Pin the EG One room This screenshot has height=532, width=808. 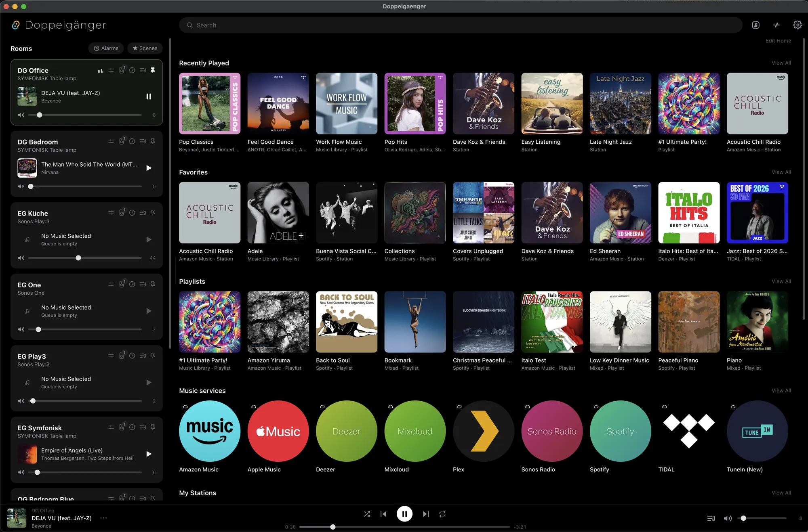coord(153,284)
